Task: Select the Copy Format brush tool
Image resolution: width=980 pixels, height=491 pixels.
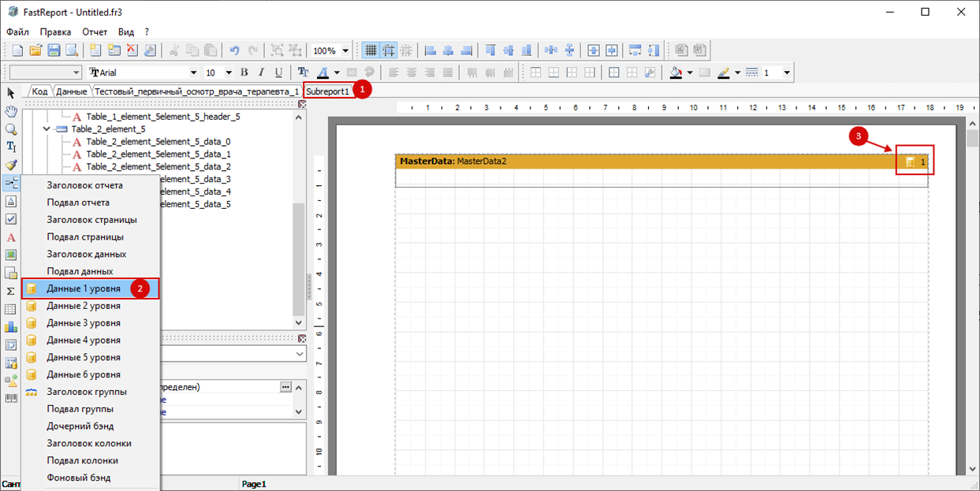Action: (11, 165)
